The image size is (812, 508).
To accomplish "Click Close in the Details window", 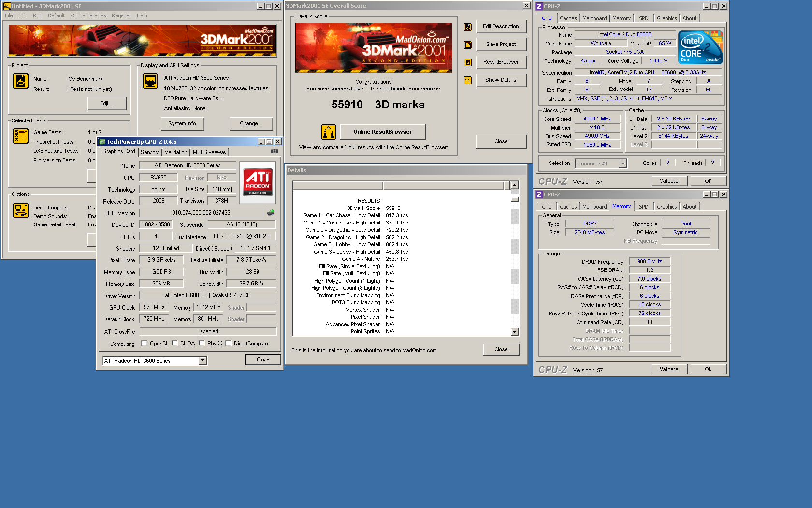I will point(501,349).
